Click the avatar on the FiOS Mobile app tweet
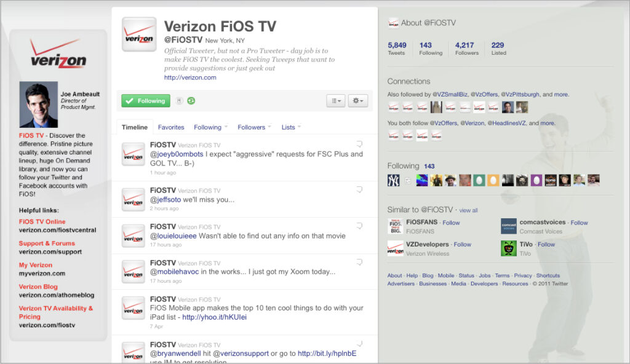Image resolution: width=630 pixels, height=364 pixels. (x=134, y=308)
